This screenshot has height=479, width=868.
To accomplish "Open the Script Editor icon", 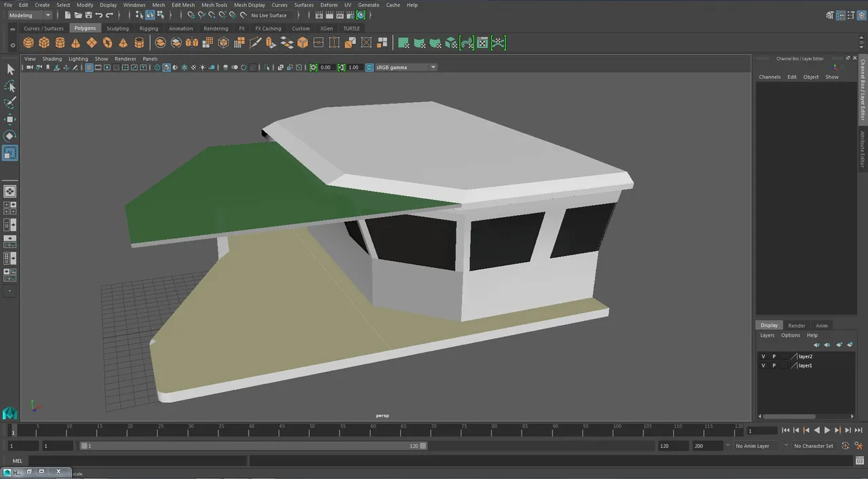I will click(859, 461).
